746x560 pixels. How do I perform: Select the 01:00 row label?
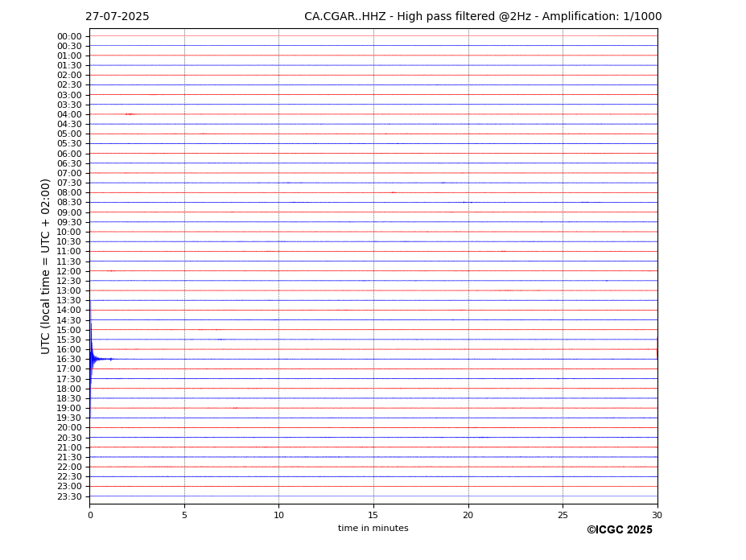69,56
